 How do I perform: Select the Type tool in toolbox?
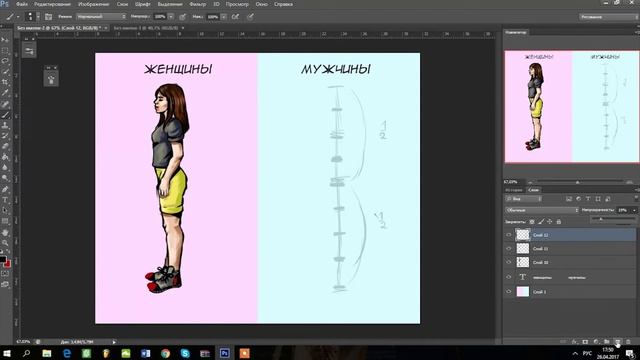click(5, 200)
